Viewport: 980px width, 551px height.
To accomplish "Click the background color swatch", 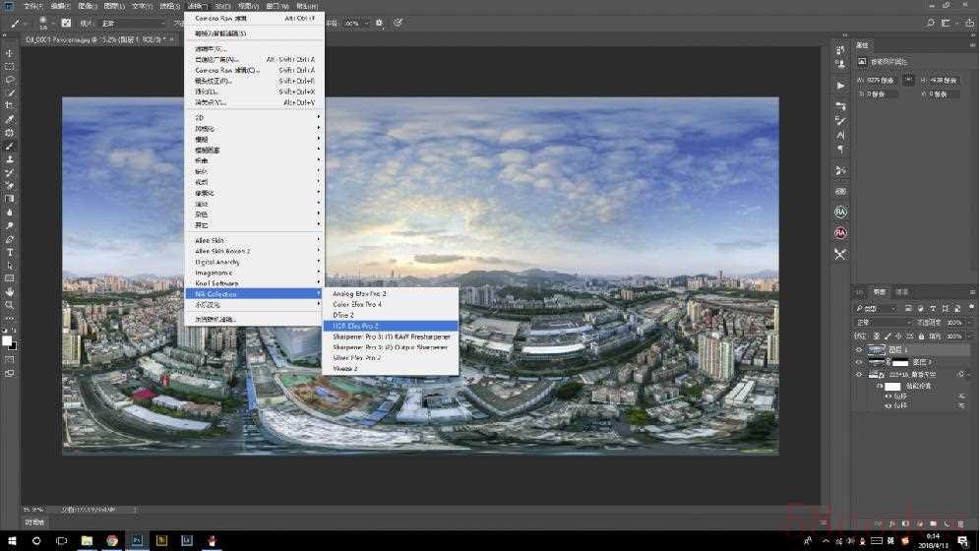I will click(x=13, y=346).
